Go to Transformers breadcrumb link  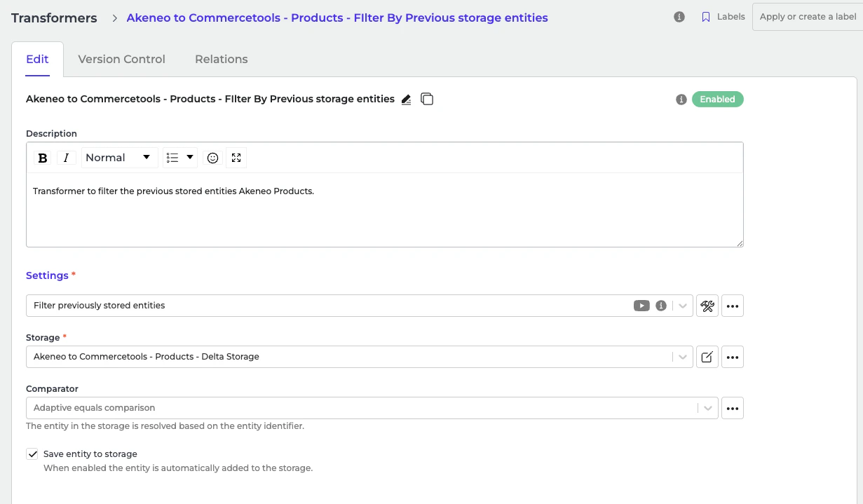tap(54, 18)
